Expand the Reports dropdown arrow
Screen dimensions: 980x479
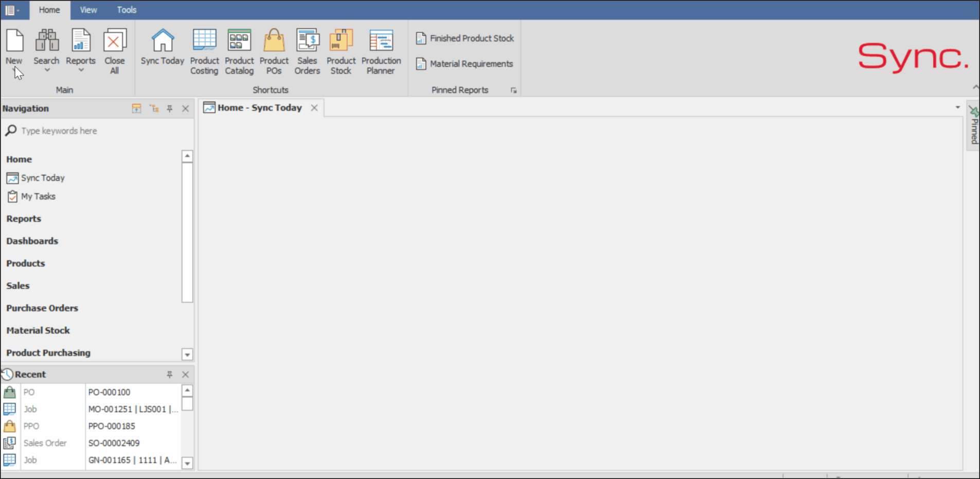(x=81, y=70)
